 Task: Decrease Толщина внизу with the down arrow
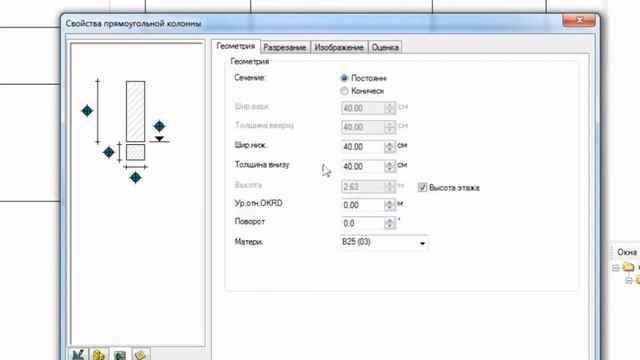point(390,169)
